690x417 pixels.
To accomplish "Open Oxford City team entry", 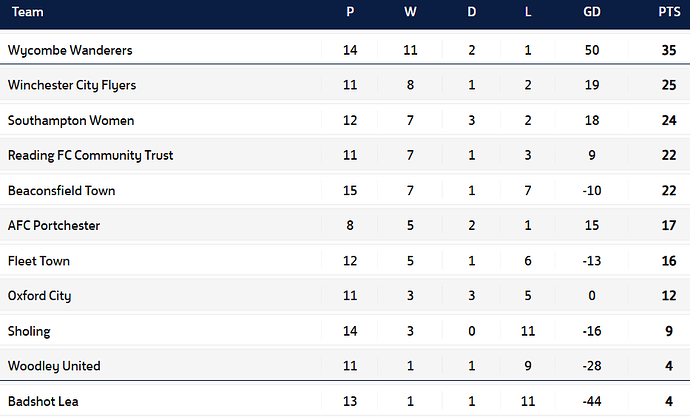I will [x=39, y=296].
